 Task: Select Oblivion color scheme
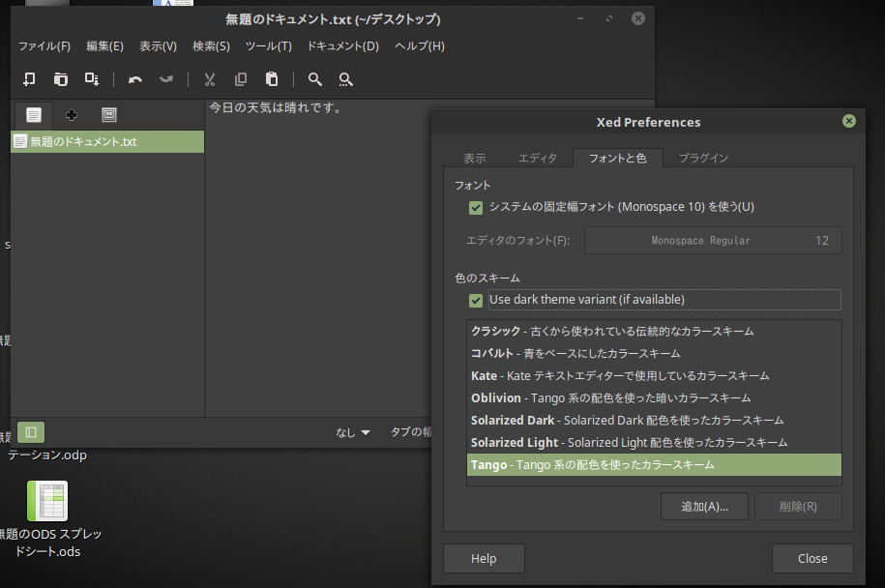tap(654, 397)
